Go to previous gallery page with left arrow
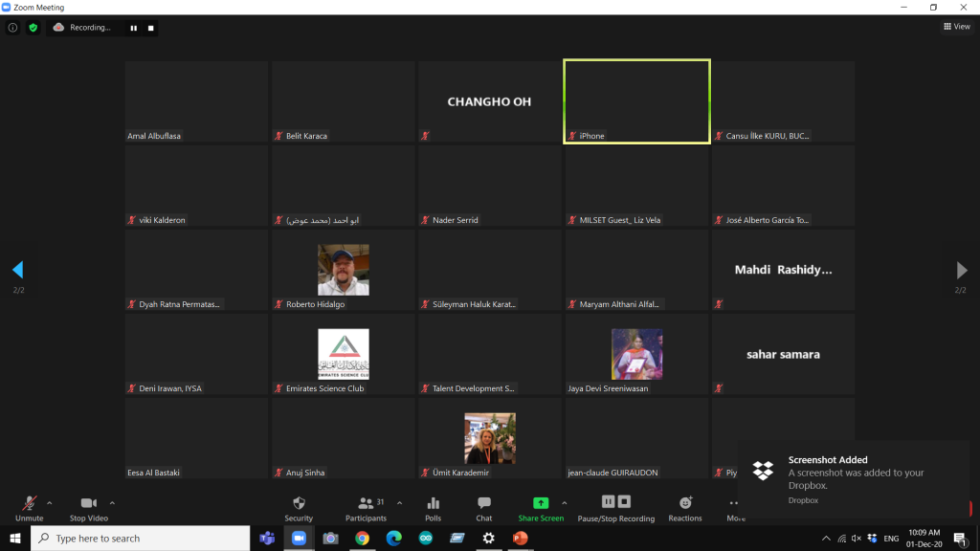Screen dimensions: 980x551 coord(17,271)
